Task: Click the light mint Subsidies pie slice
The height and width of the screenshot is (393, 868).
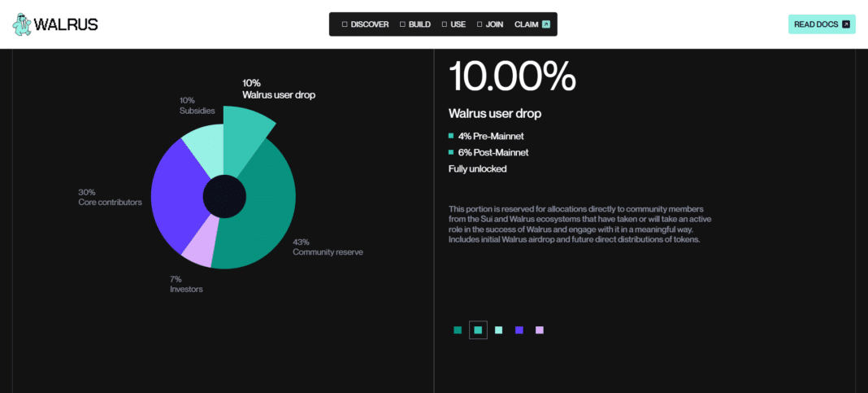Action: point(205,149)
